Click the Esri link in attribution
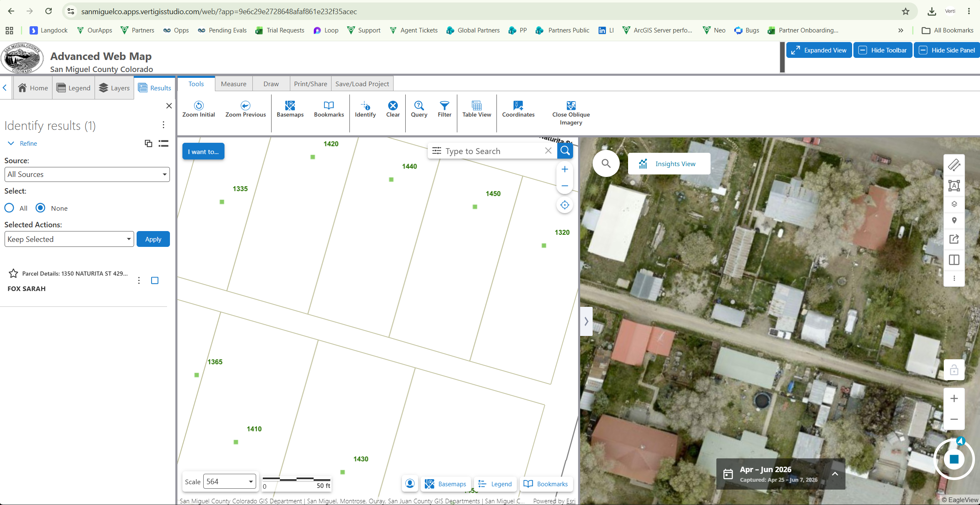The height and width of the screenshot is (505, 980). pyautogui.click(x=571, y=501)
